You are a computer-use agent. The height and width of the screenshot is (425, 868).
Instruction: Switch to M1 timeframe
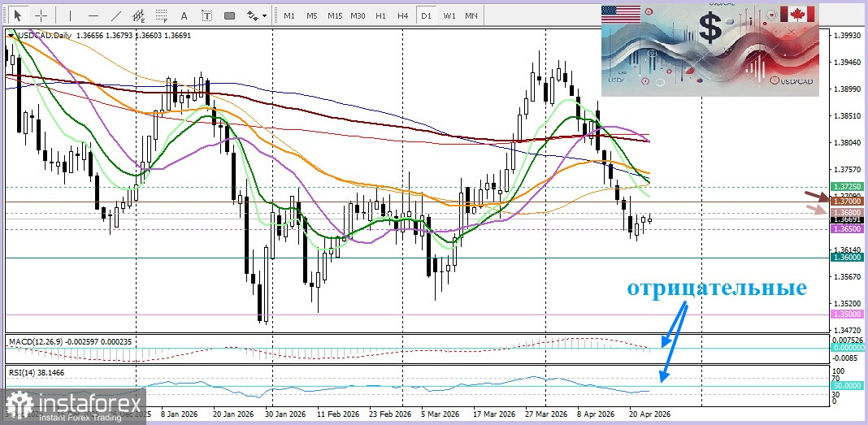[x=289, y=15]
